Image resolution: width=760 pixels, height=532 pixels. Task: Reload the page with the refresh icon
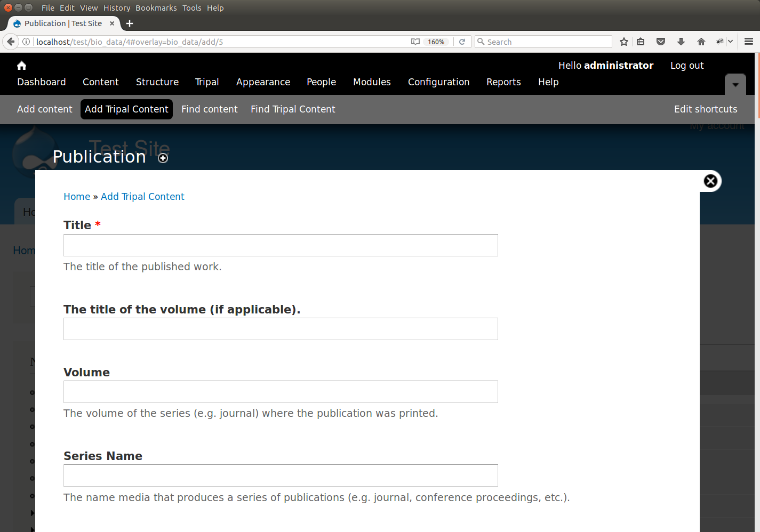point(462,42)
